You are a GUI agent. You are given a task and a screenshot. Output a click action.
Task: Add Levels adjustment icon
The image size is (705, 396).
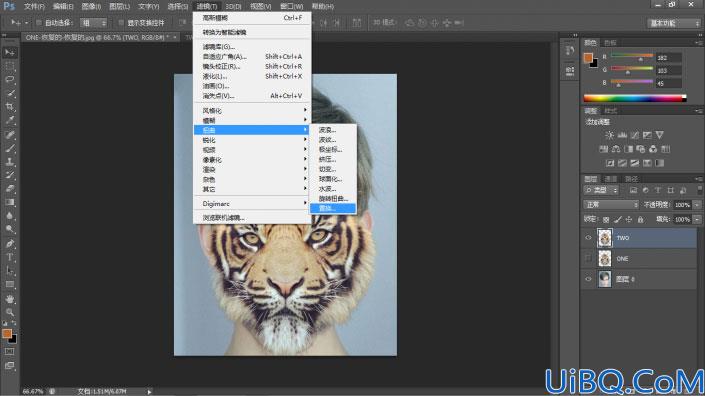[x=622, y=135]
